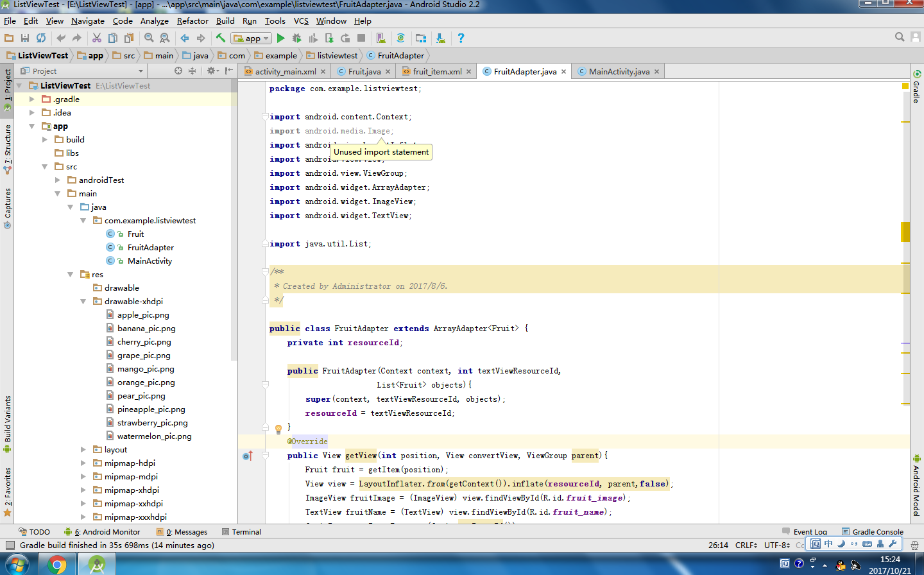Click the green hammer Make Project icon
This screenshot has height=575, width=924.
point(221,38)
